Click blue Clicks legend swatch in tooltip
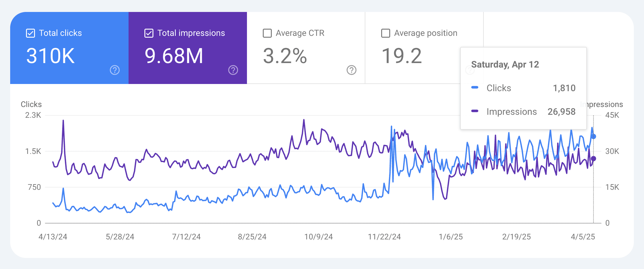644x269 pixels. pyautogui.click(x=475, y=88)
